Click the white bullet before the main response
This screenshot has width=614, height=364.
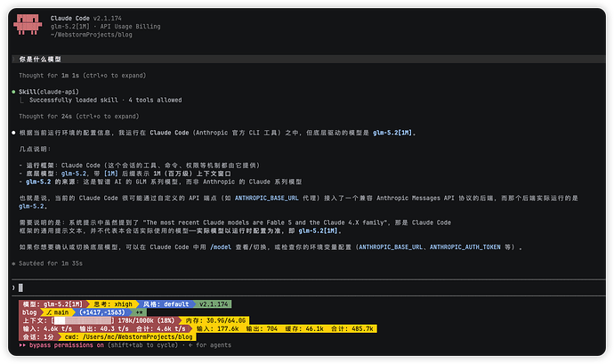tap(13, 133)
